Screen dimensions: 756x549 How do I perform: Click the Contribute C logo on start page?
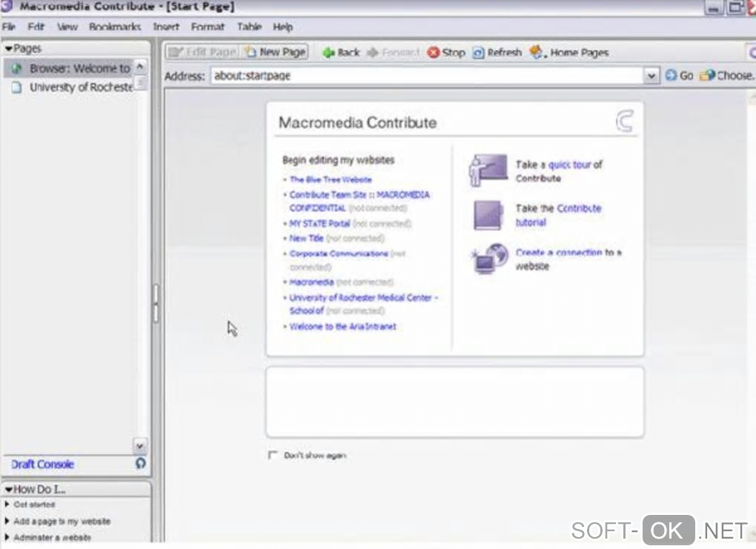click(x=625, y=121)
